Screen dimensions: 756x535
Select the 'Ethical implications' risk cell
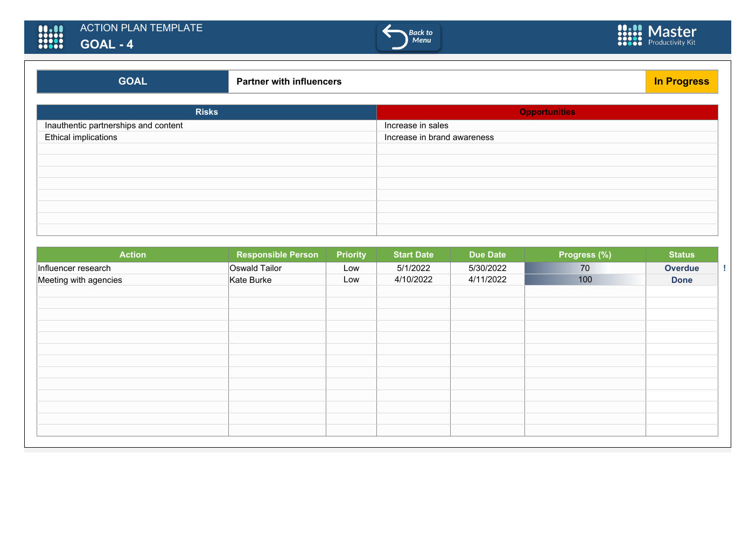(x=207, y=137)
